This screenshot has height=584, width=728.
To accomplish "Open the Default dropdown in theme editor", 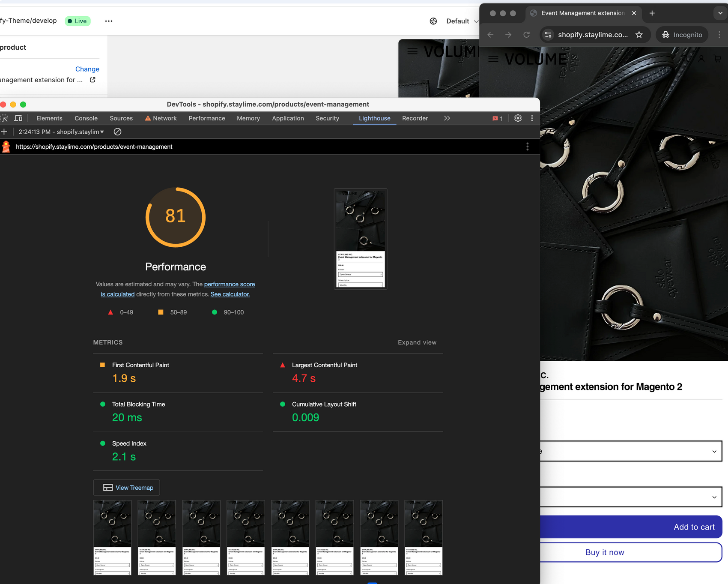I will pos(462,21).
